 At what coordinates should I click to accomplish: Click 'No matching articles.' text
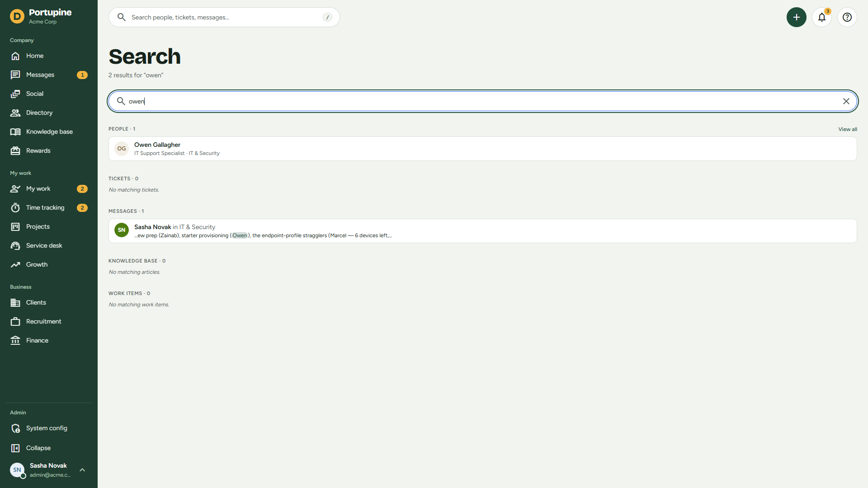(134, 272)
